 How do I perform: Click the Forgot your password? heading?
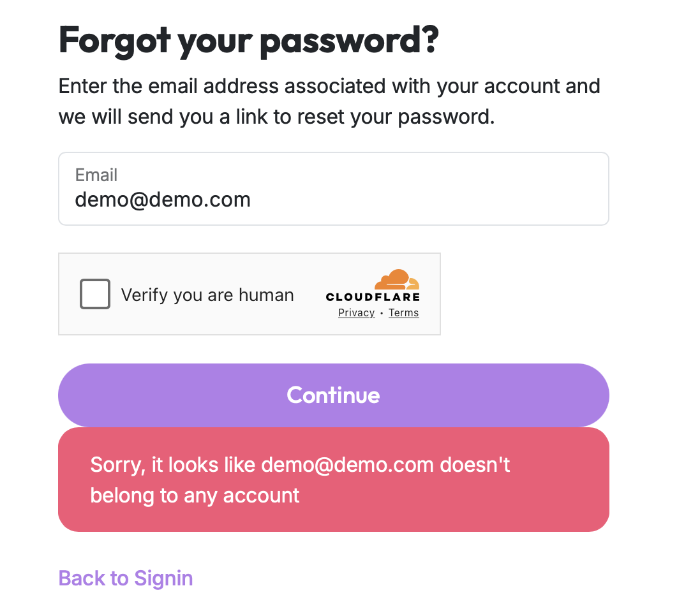[249, 40]
